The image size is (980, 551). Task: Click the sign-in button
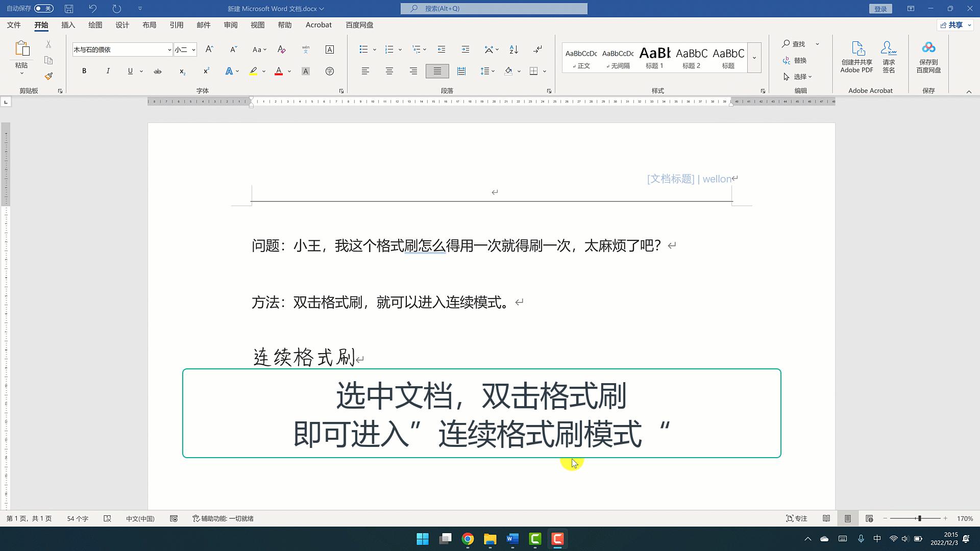(x=880, y=8)
